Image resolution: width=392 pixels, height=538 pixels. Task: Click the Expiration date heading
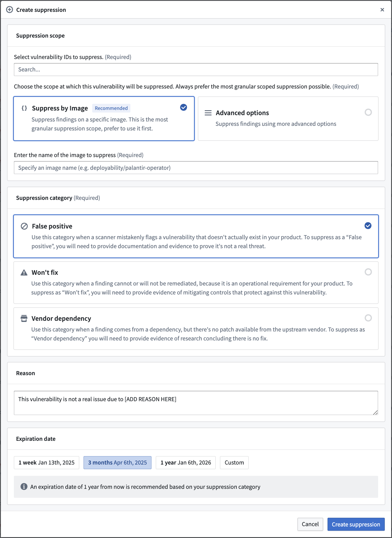pos(36,439)
